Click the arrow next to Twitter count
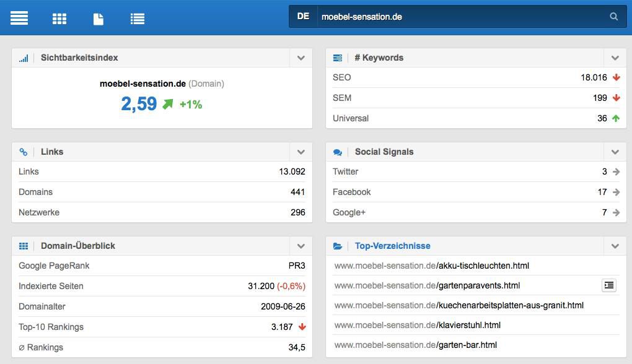The image size is (632, 364). tap(616, 172)
